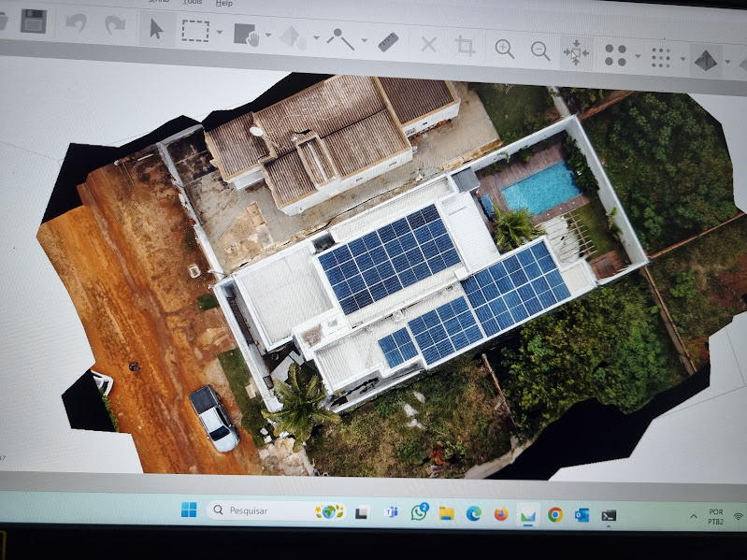Screen dimensions: 747x560
Task: Expand the dropdown next to the Move Region tool
Action: pyautogui.click(x=268, y=36)
